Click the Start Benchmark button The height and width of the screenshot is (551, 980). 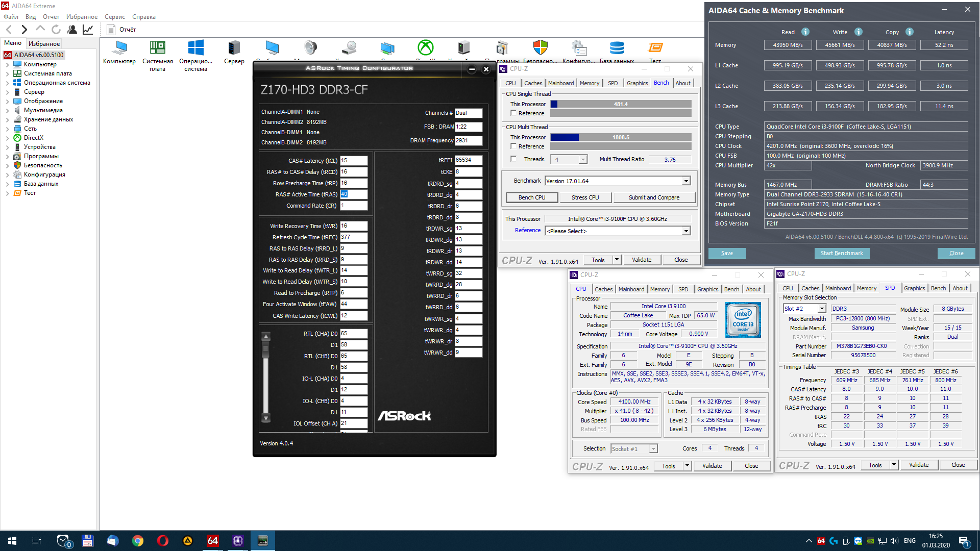[x=841, y=253]
